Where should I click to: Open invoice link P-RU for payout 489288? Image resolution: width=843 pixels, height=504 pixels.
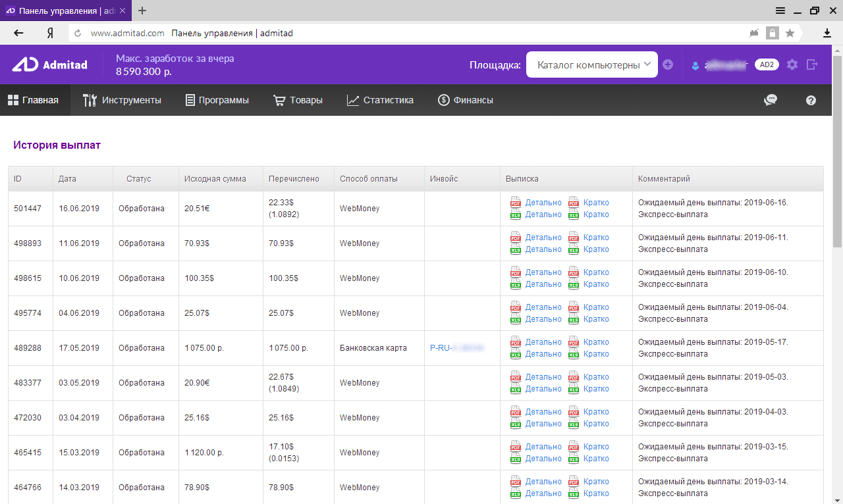coord(456,348)
